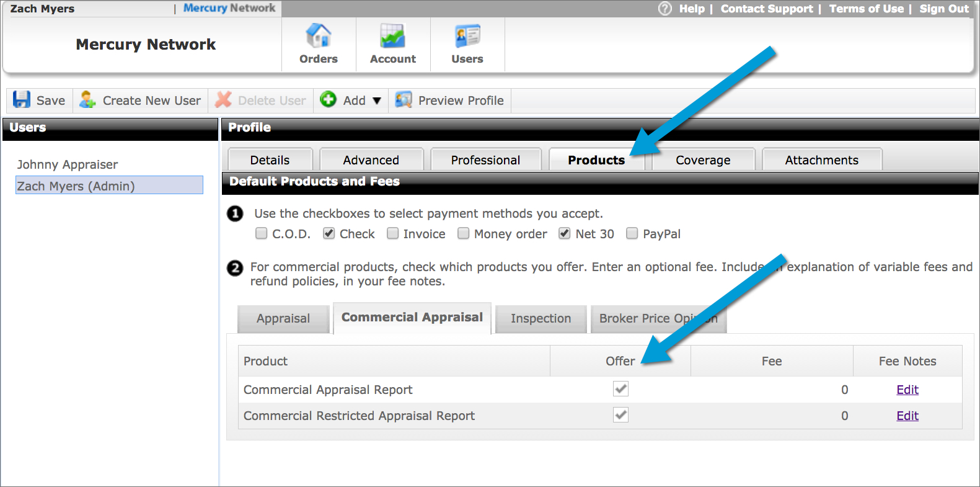Click the Commercial Appraisal Report row name
This screenshot has height=487, width=980.
[x=328, y=390]
